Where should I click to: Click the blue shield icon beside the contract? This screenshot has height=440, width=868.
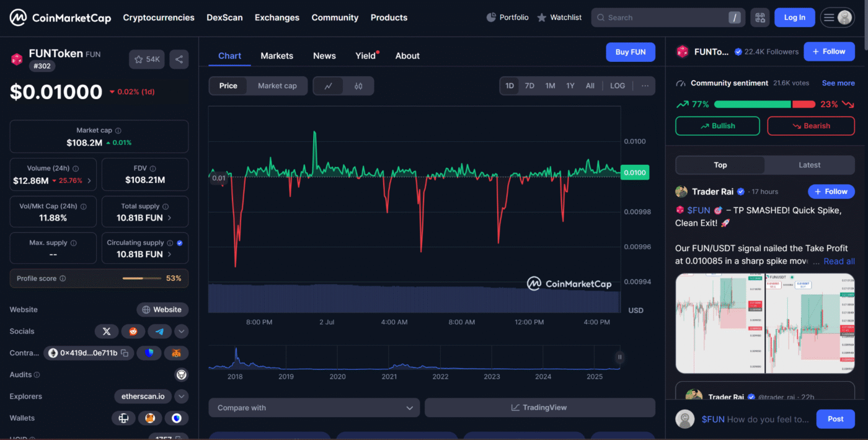point(149,353)
